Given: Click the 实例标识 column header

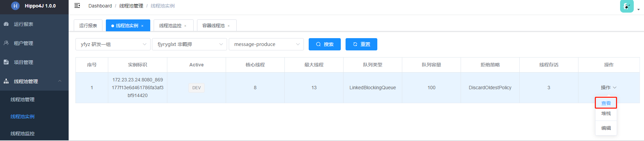Looking at the screenshot, I should click(x=138, y=65).
